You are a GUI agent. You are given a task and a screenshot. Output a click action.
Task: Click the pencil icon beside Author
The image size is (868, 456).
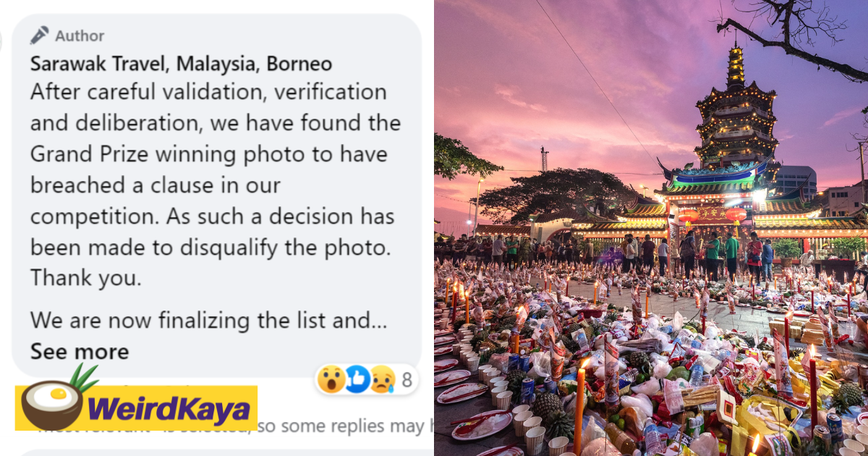[x=40, y=35]
